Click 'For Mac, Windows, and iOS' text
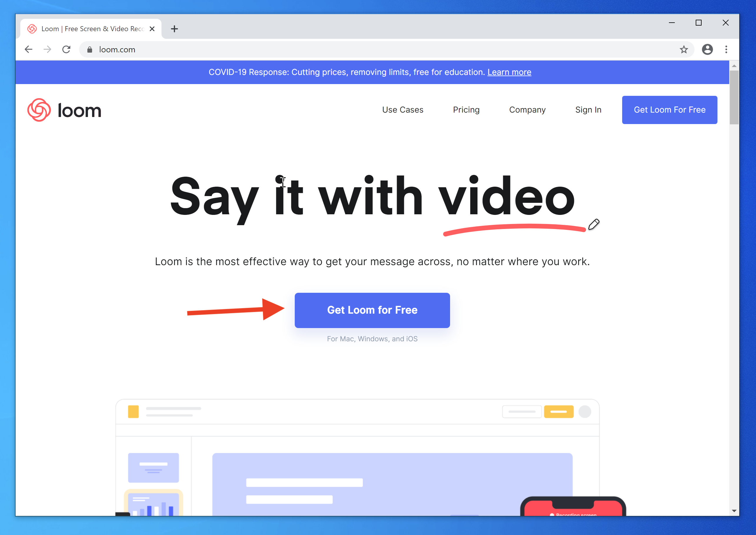 click(x=372, y=339)
